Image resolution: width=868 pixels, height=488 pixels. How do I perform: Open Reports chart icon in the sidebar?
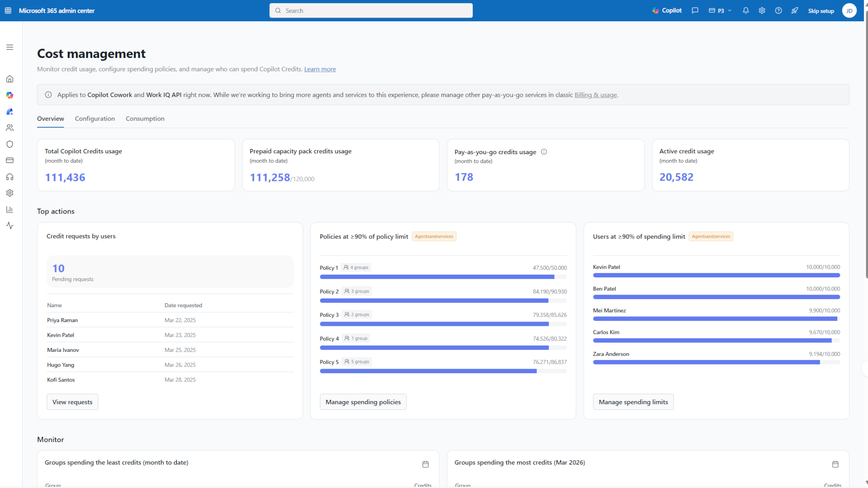[x=9, y=209]
